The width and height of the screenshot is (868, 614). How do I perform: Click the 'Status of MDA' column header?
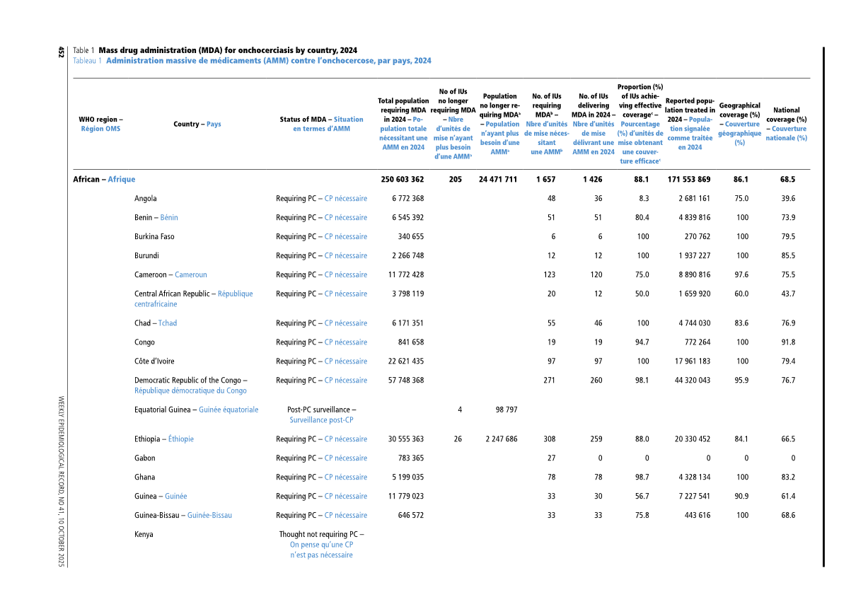pyautogui.click(x=321, y=124)
